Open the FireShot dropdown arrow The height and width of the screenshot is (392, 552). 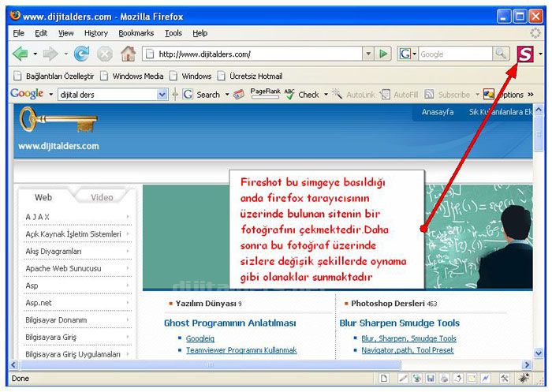click(540, 54)
